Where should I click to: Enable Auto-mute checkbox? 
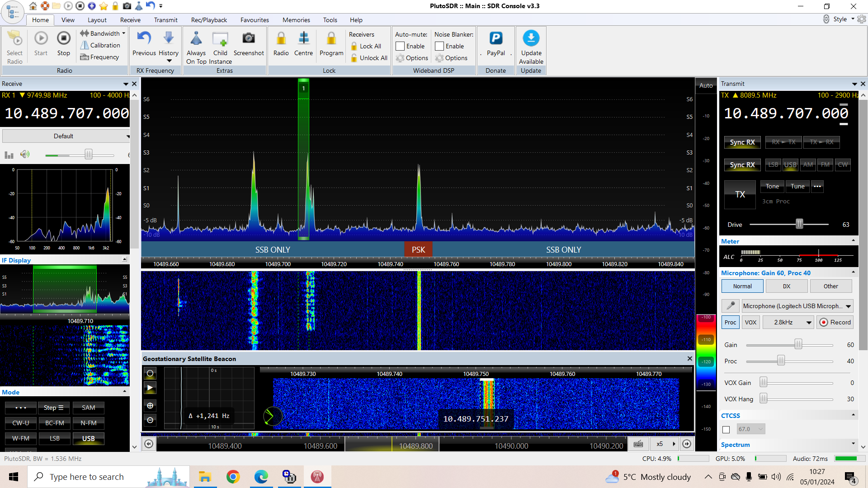tap(400, 46)
